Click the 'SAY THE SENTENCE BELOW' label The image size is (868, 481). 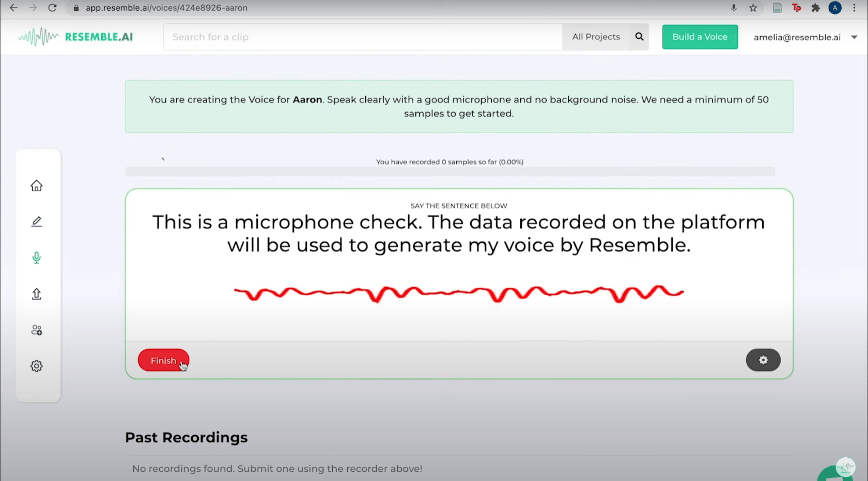coord(459,206)
